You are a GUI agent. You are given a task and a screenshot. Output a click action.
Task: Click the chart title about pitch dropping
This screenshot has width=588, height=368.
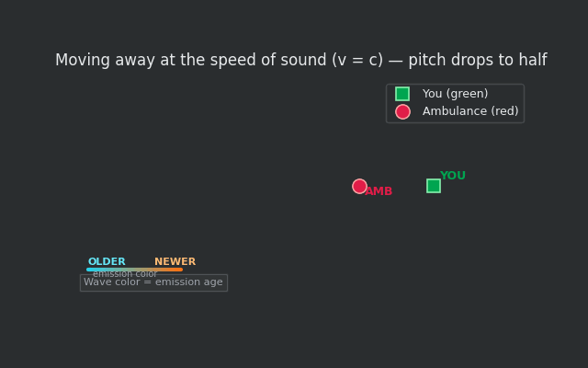[x=300, y=61]
